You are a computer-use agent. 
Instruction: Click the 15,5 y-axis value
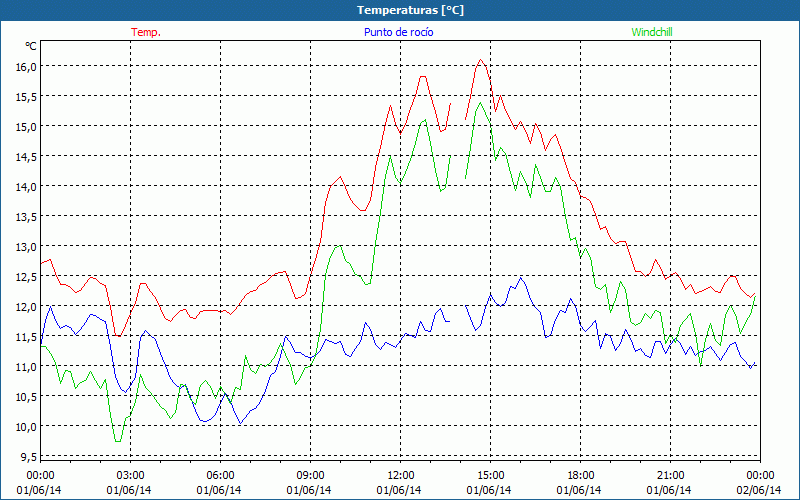pyautogui.click(x=26, y=96)
